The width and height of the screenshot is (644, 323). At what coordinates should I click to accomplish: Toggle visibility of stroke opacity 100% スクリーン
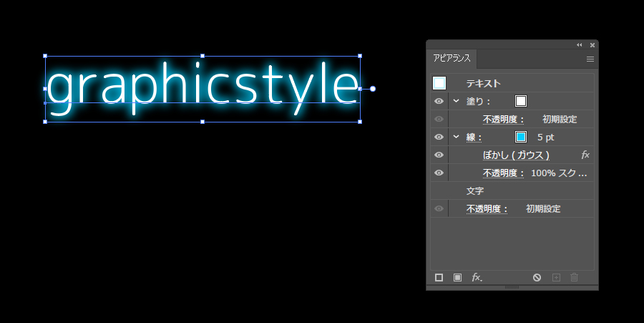coord(439,173)
